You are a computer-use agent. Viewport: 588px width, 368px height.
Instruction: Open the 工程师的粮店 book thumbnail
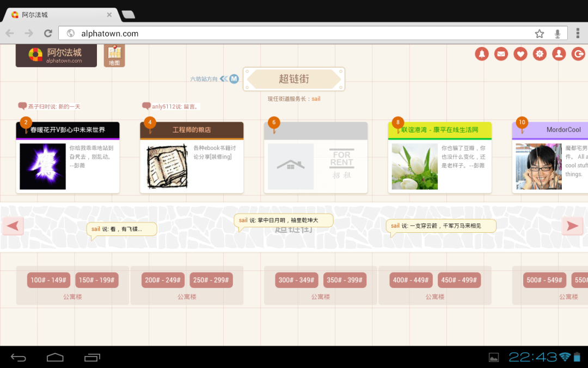pos(167,166)
